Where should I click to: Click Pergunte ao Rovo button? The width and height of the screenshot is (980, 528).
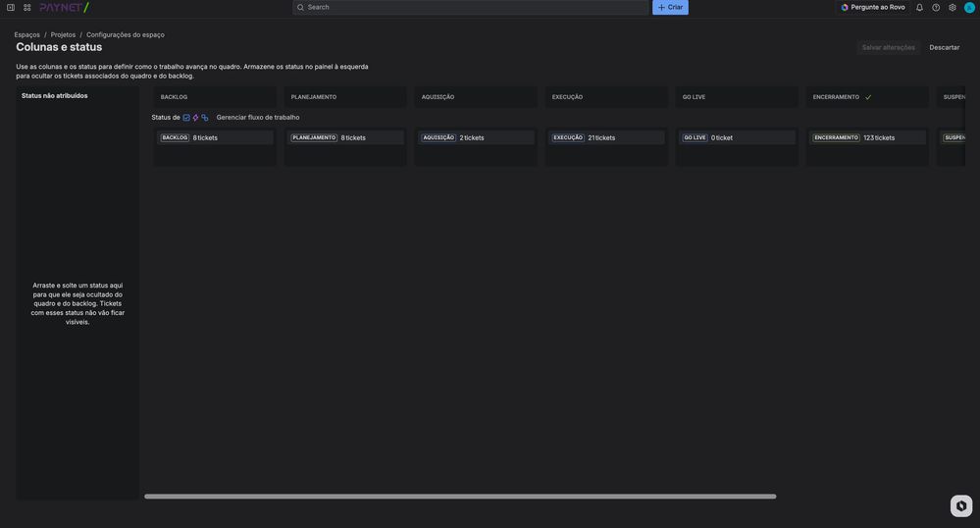pos(872,8)
